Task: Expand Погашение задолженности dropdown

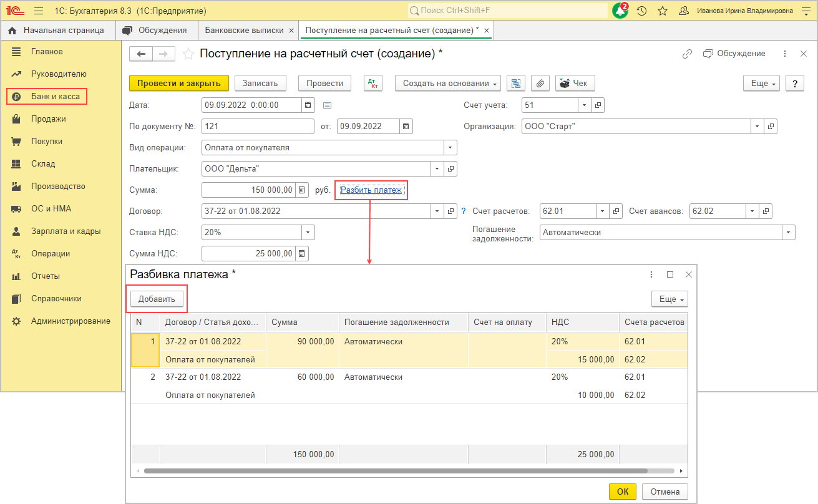Action: tap(789, 233)
